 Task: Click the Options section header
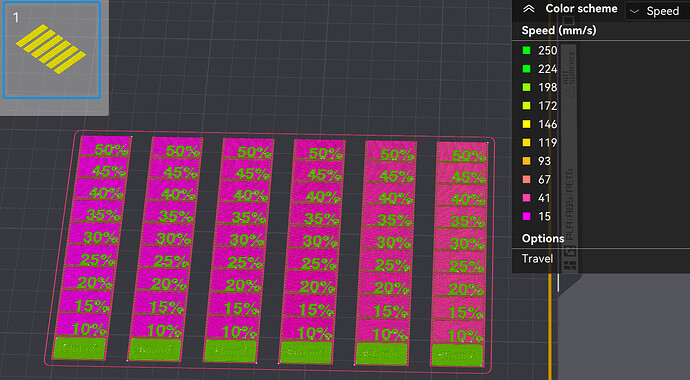coord(543,238)
